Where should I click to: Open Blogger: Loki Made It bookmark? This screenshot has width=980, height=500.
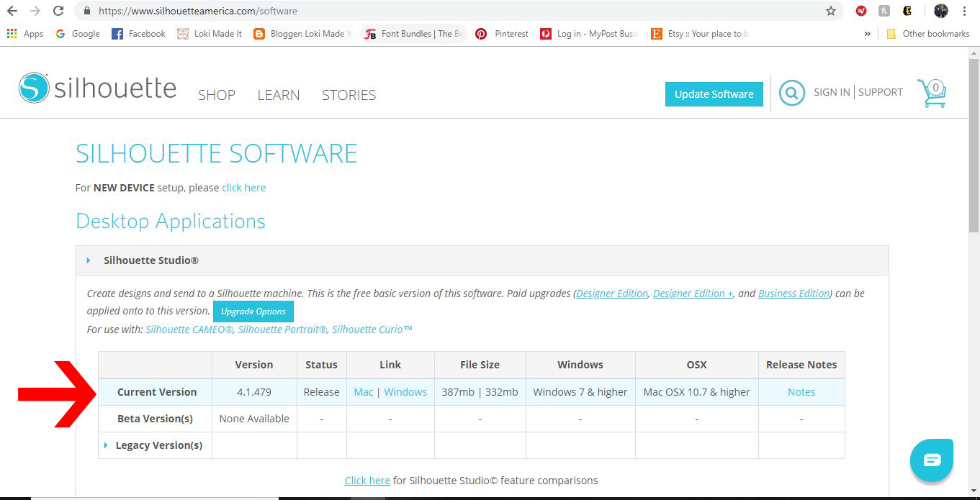pyautogui.click(x=303, y=34)
